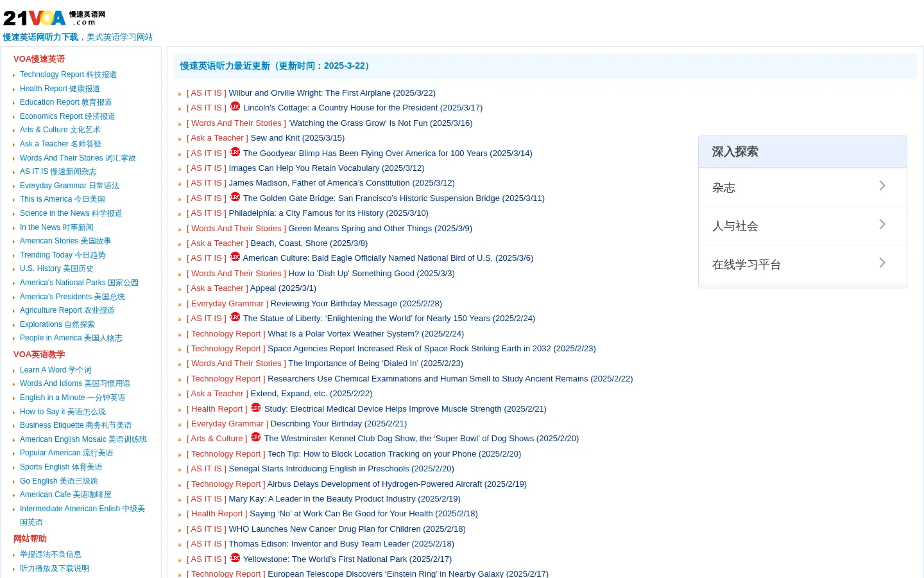Open 听力播放及下载说明 help link
The height and width of the screenshot is (578, 924).
55,568
